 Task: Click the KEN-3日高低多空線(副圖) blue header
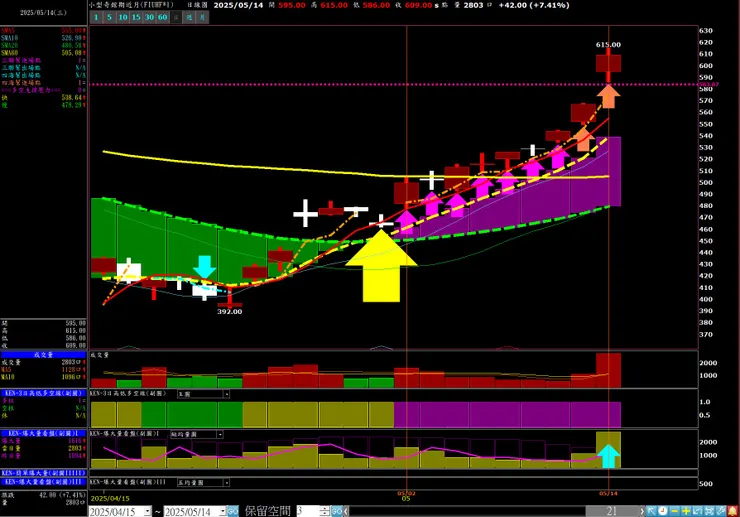[43, 393]
